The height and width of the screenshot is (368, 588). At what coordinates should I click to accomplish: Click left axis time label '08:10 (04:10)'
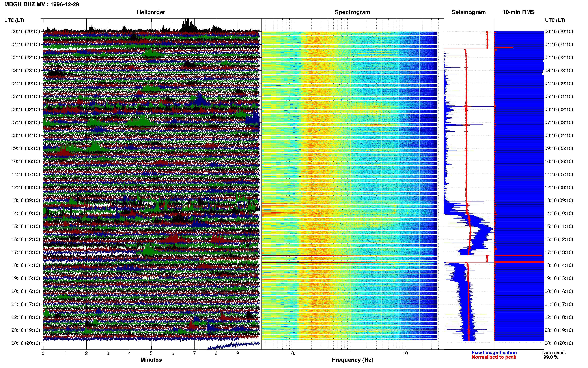click(26, 135)
